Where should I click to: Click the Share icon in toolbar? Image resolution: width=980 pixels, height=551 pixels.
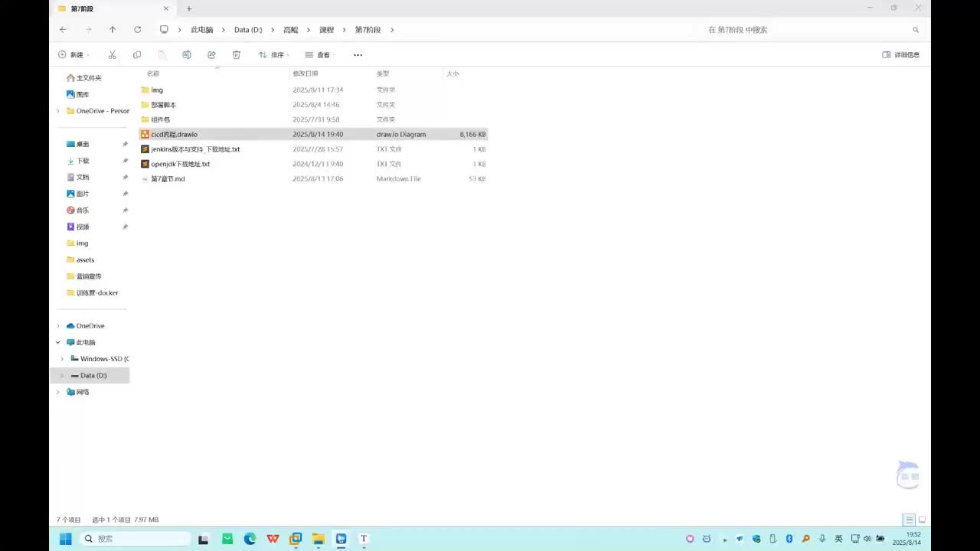pos(211,55)
